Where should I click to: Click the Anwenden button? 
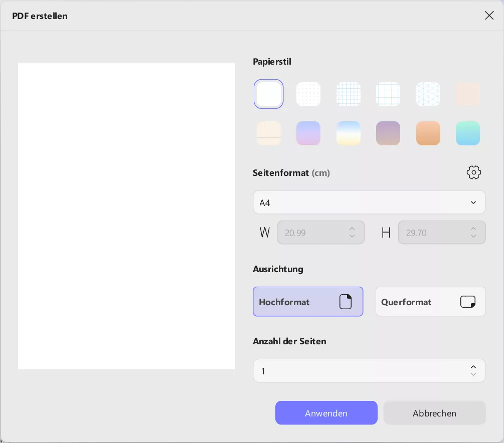[326, 413]
